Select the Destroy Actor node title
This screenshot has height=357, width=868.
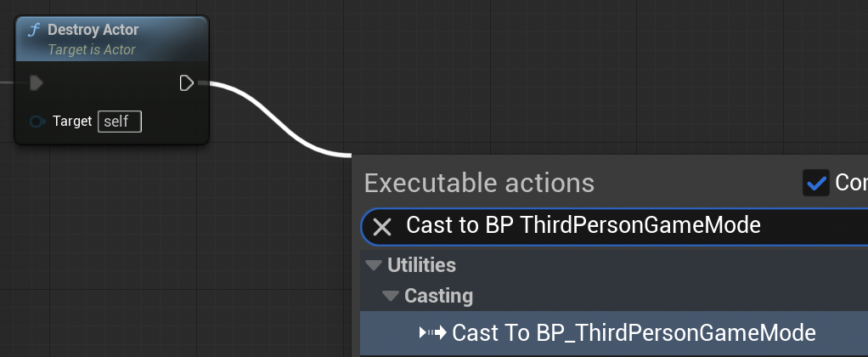(x=93, y=30)
